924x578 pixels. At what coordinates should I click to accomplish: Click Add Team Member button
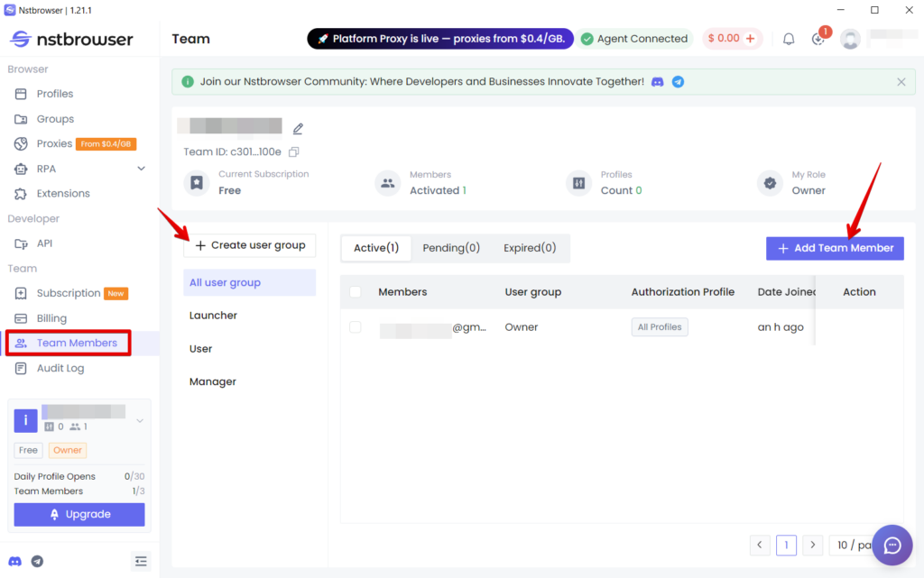835,248
